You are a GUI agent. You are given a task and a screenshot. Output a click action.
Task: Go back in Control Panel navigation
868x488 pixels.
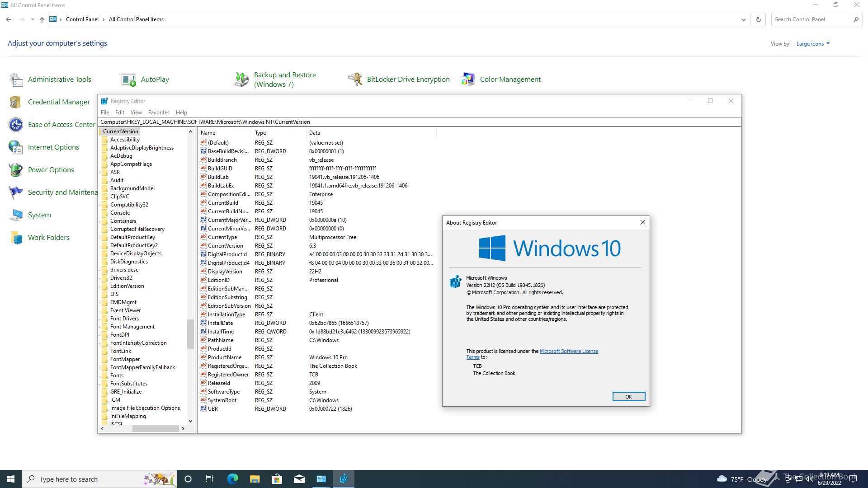coord(9,19)
